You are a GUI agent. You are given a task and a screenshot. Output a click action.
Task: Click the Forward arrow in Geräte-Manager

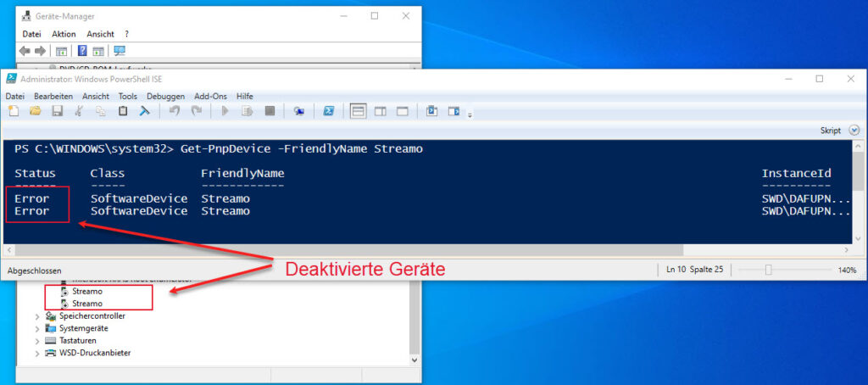(40, 51)
